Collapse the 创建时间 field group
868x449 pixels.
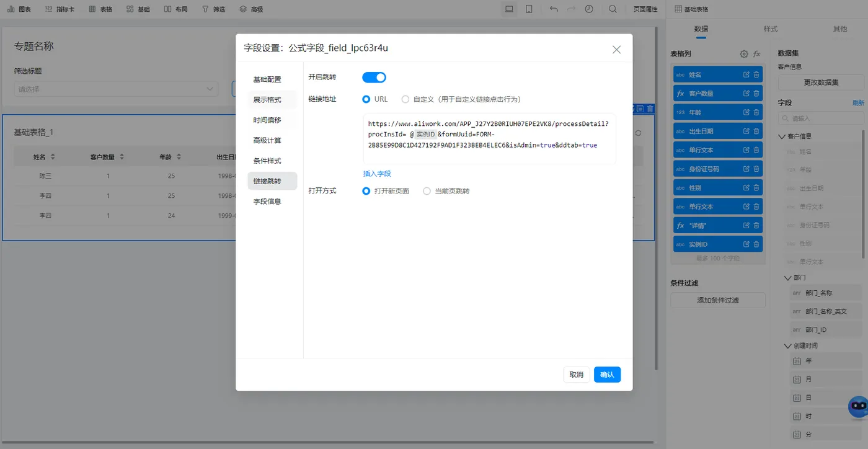pyautogui.click(x=788, y=345)
